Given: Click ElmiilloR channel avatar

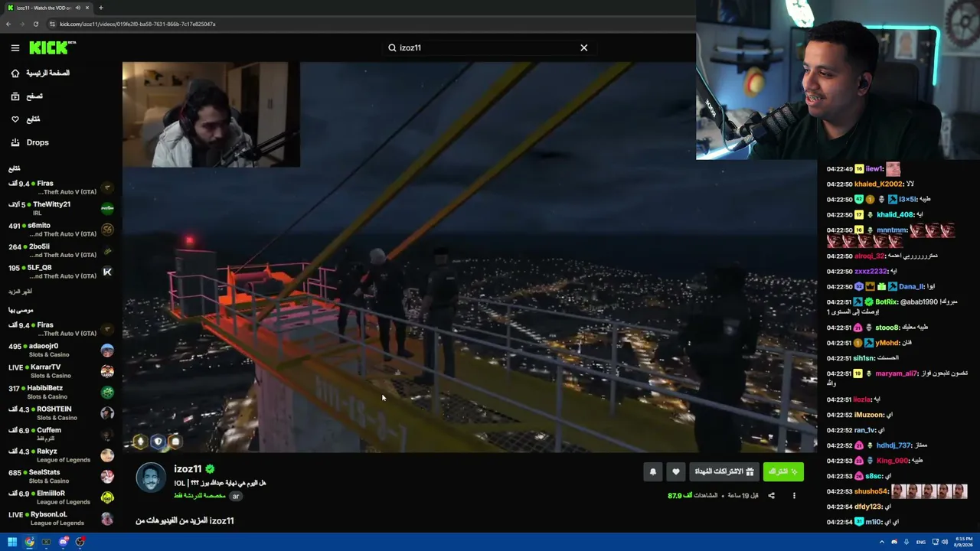Looking at the screenshot, I should (107, 497).
